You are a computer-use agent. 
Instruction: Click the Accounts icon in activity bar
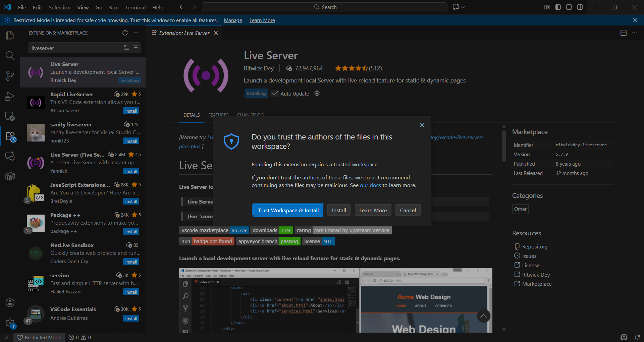[x=10, y=303]
